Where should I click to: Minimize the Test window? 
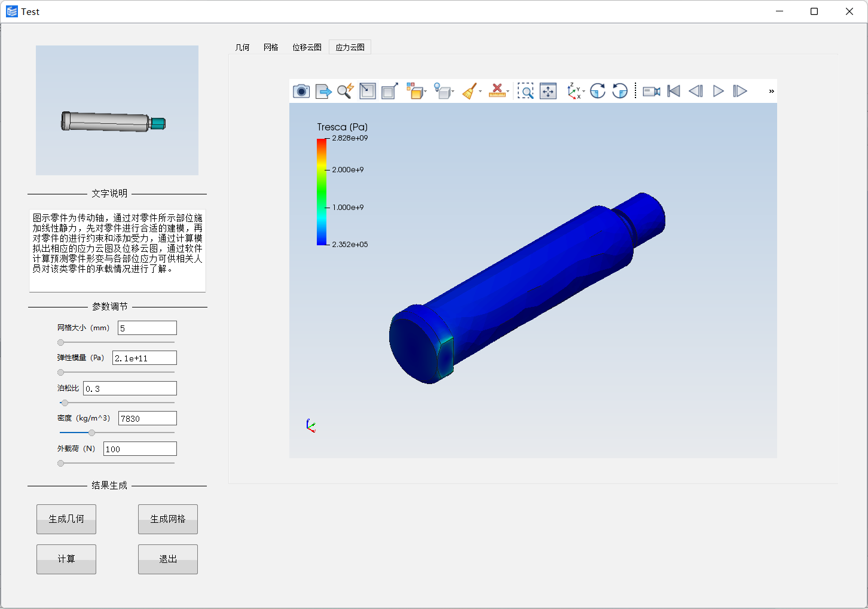pyautogui.click(x=780, y=11)
